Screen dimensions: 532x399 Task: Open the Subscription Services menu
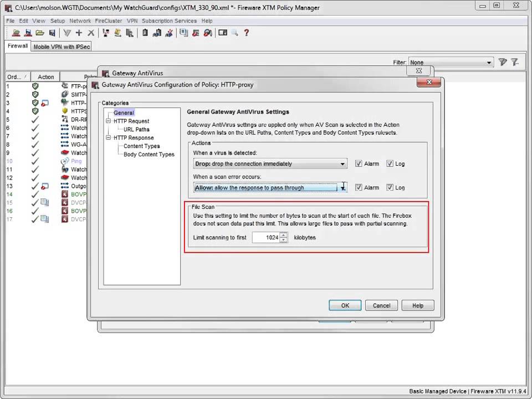[169, 21]
